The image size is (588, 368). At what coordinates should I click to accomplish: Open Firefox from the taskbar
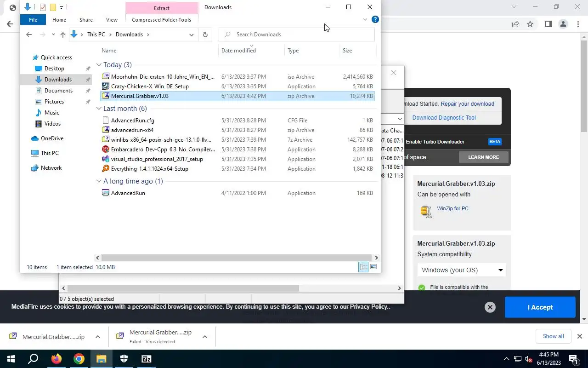coord(57,359)
